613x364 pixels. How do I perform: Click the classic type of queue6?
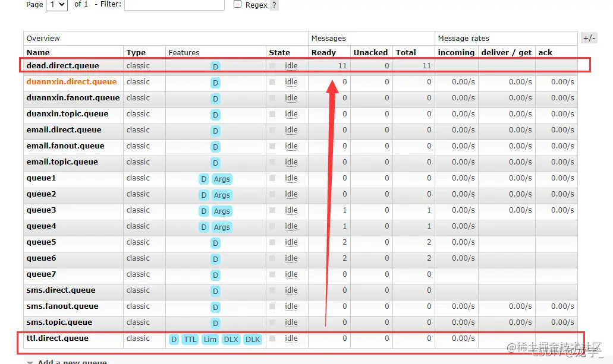pyautogui.click(x=138, y=258)
